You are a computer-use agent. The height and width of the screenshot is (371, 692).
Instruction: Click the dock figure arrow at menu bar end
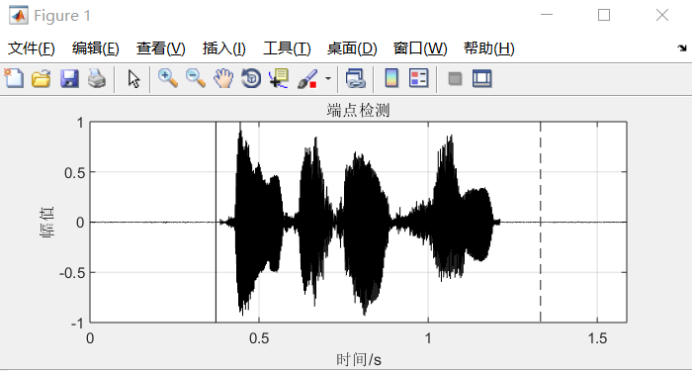(x=682, y=48)
